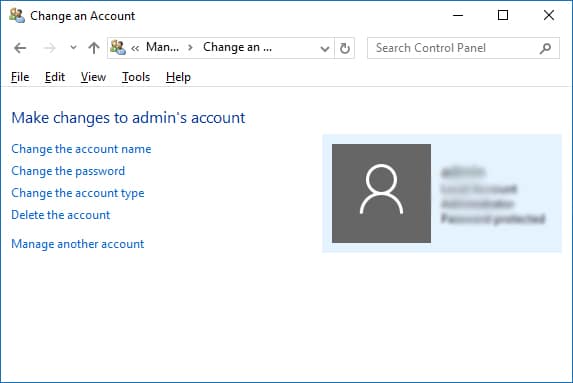This screenshot has width=573, height=383.
Task: Open the recent locations dropdown chevron
Action: pyautogui.click(x=73, y=48)
